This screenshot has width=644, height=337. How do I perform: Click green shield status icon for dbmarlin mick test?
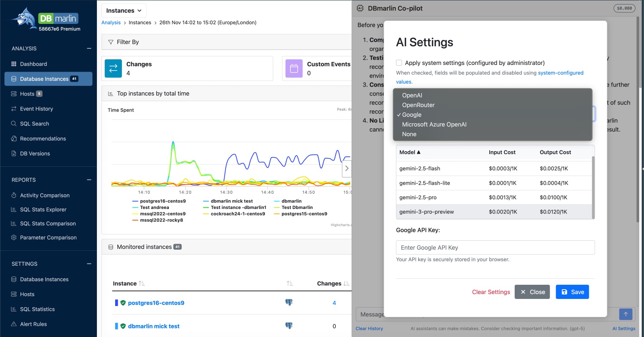tap(123, 326)
